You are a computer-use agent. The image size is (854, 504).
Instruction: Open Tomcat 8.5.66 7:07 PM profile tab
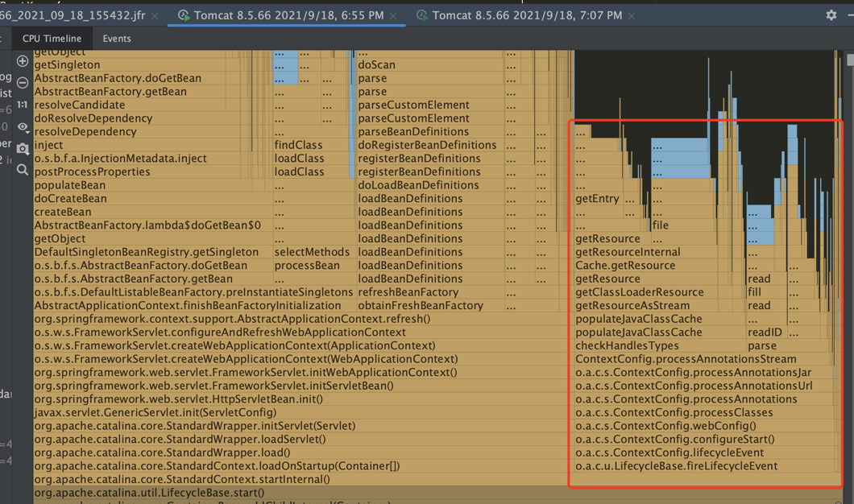(526, 16)
